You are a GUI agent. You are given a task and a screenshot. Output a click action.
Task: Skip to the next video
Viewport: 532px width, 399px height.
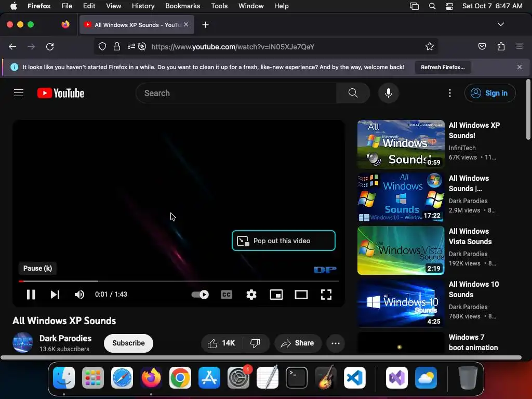[55, 295]
